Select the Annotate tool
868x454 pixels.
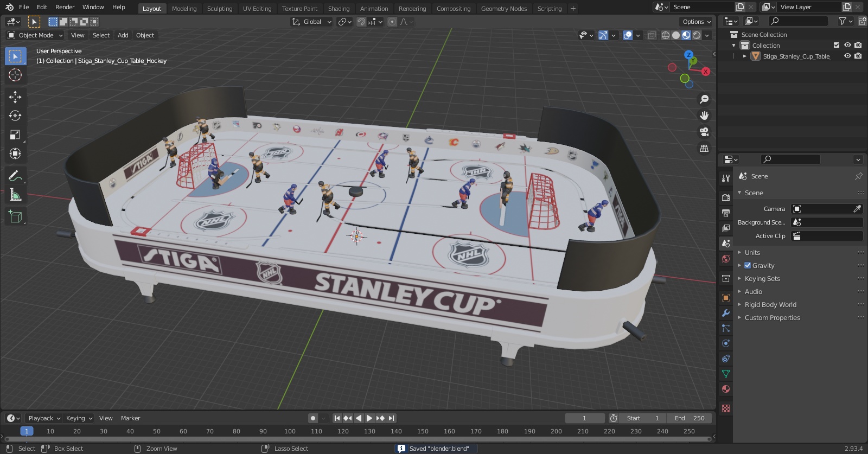click(15, 175)
